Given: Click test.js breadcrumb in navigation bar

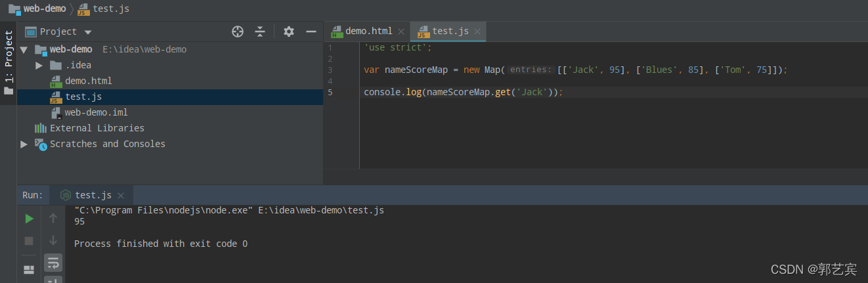Looking at the screenshot, I should [111, 9].
